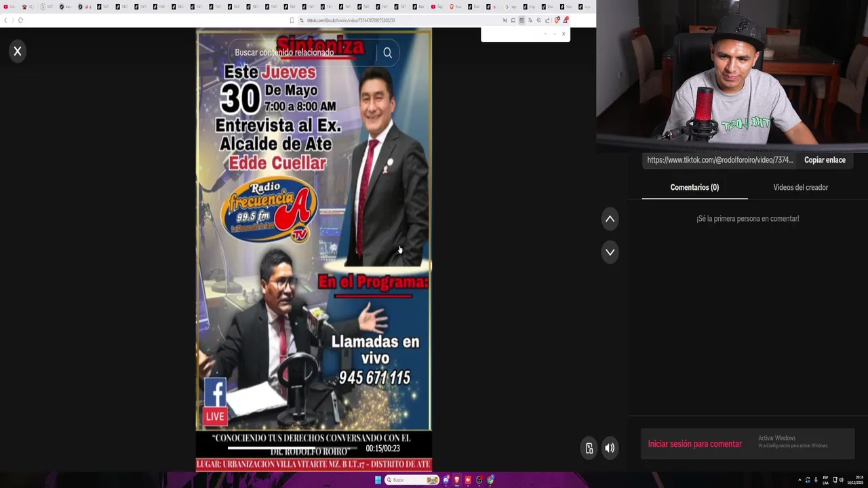868x488 pixels.
Task: Open the Windows Start menu
Action: coord(378,480)
